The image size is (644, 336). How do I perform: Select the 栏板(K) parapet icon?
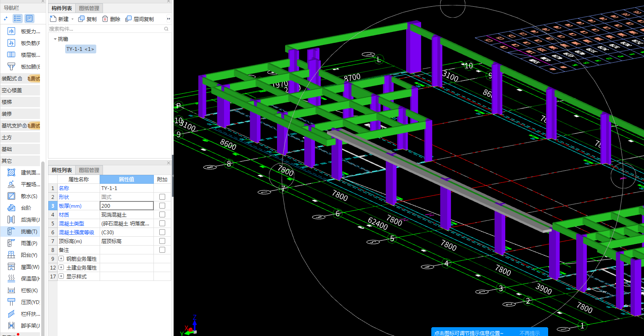pyautogui.click(x=11, y=290)
